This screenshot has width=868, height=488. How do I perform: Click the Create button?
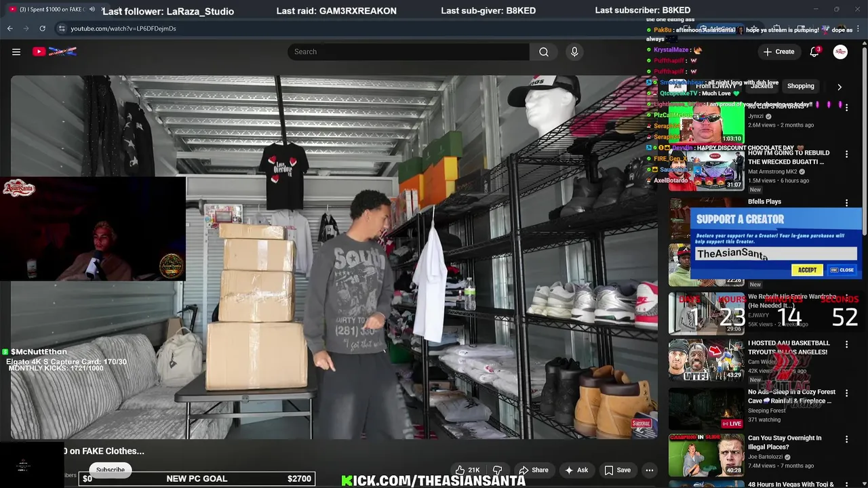click(x=778, y=52)
